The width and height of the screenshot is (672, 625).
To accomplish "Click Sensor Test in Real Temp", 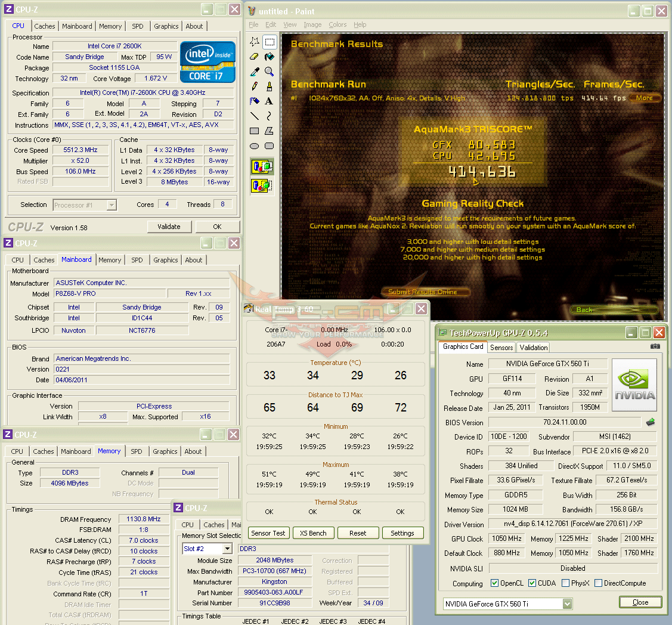I will [268, 533].
